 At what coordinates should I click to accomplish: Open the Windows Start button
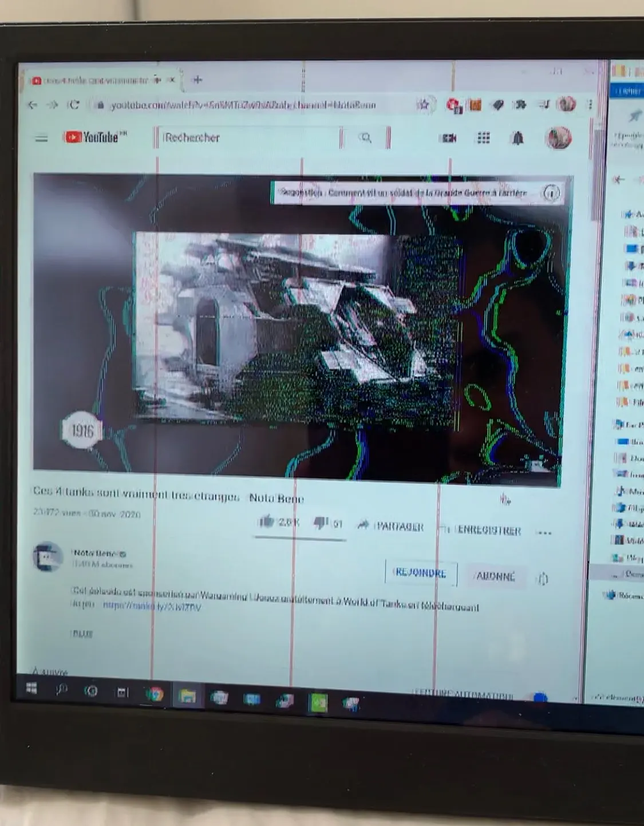[31, 689]
